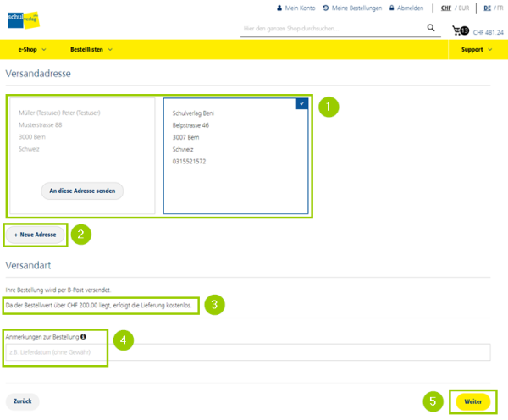Toggle the checkmark on Schulverlag Beni address

(x=302, y=103)
